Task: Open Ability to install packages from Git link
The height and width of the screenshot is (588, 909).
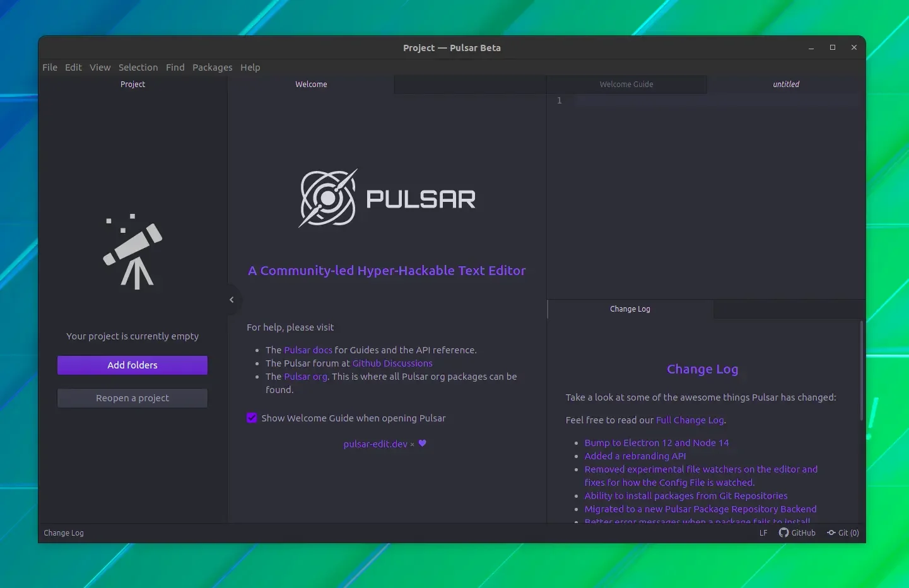Action: click(686, 496)
